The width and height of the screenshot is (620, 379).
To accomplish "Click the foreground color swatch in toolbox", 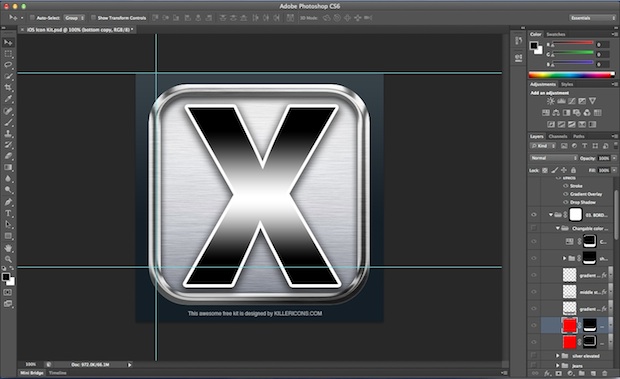I will 6,277.
